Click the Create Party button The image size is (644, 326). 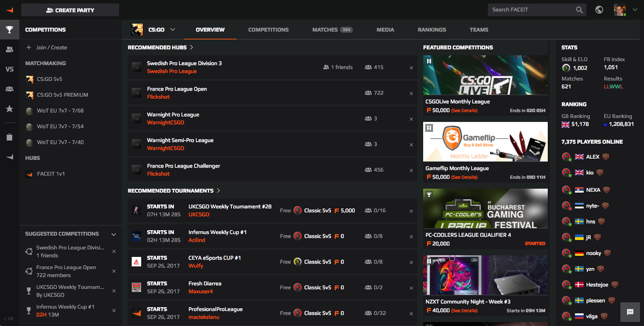click(70, 10)
